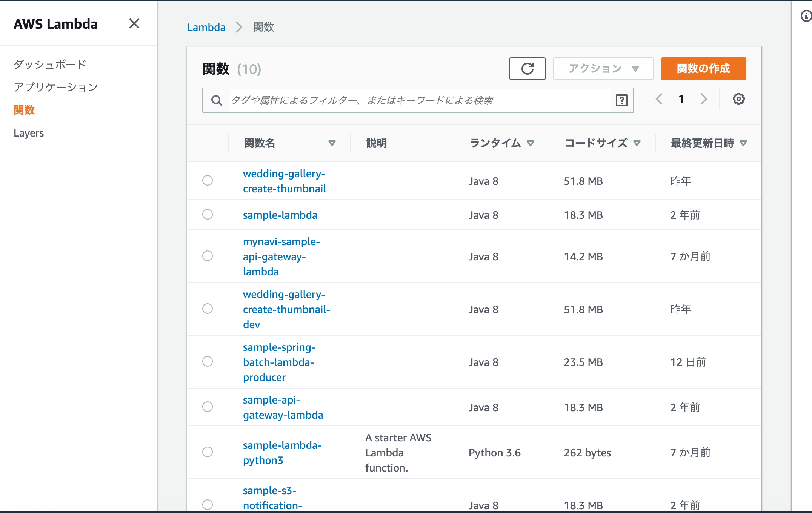Open sample-api-gateway-lambda function link
The height and width of the screenshot is (513, 812).
tap(283, 407)
